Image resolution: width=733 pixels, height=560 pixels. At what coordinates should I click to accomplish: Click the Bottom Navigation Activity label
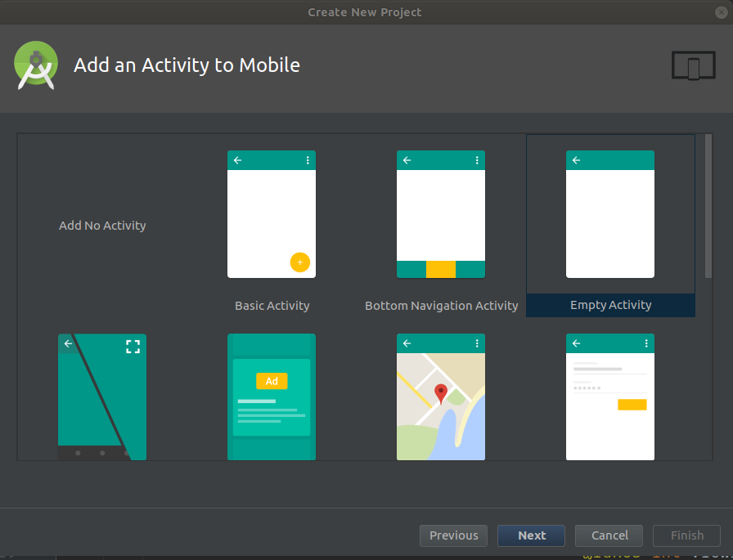(x=441, y=306)
